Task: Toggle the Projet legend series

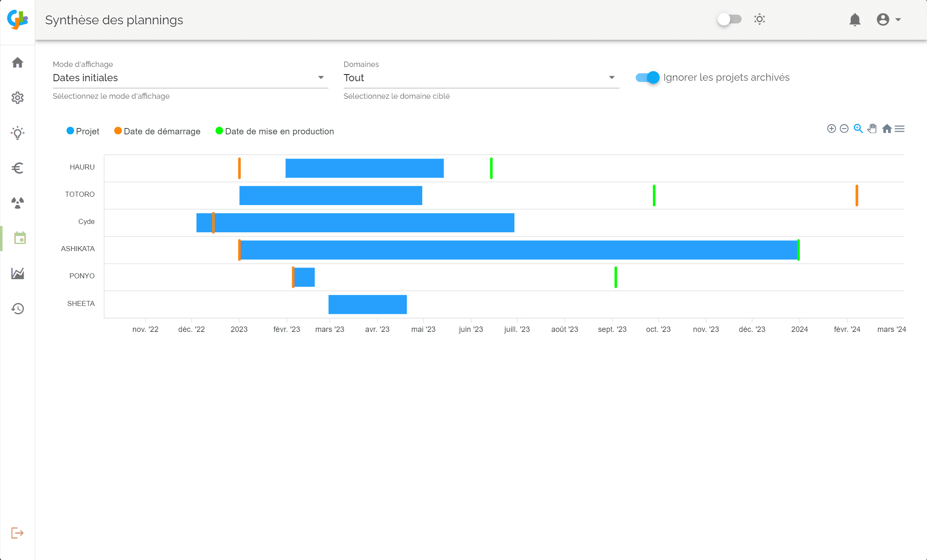Action: [x=83, y=131]
